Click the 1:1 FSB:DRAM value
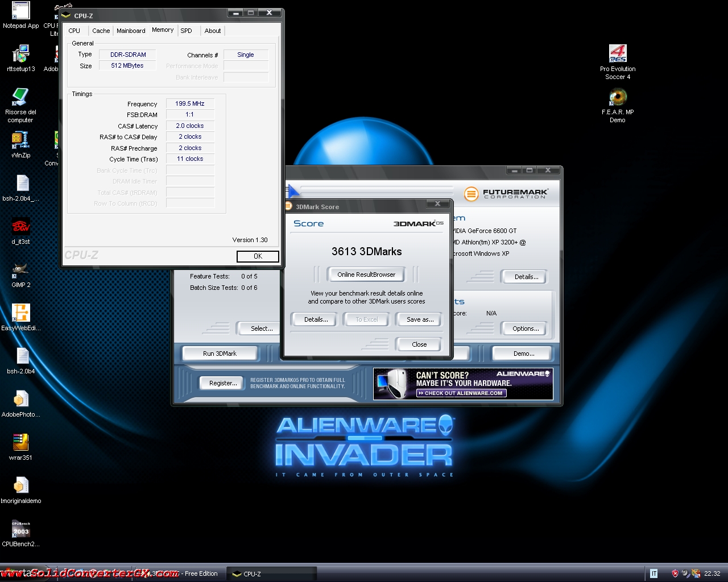728x582 pixels. point(190,114)
